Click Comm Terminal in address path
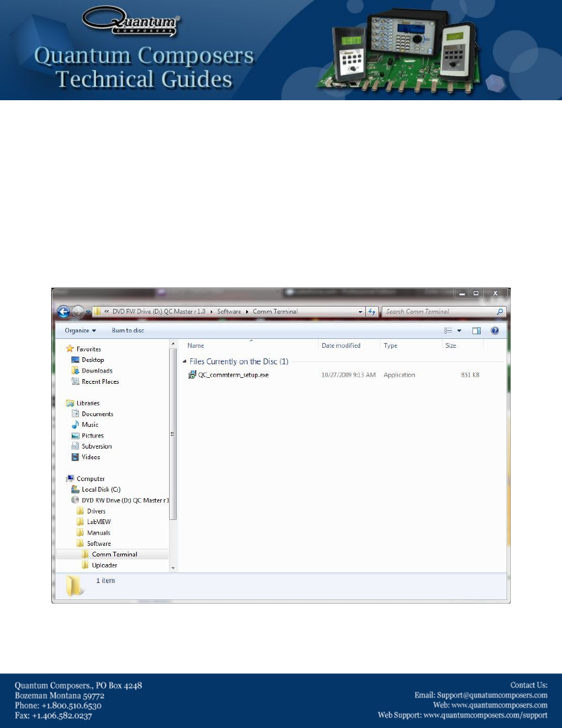Viewport: 562px width, 728px height. pyautogui.click(x=275, y=311)
